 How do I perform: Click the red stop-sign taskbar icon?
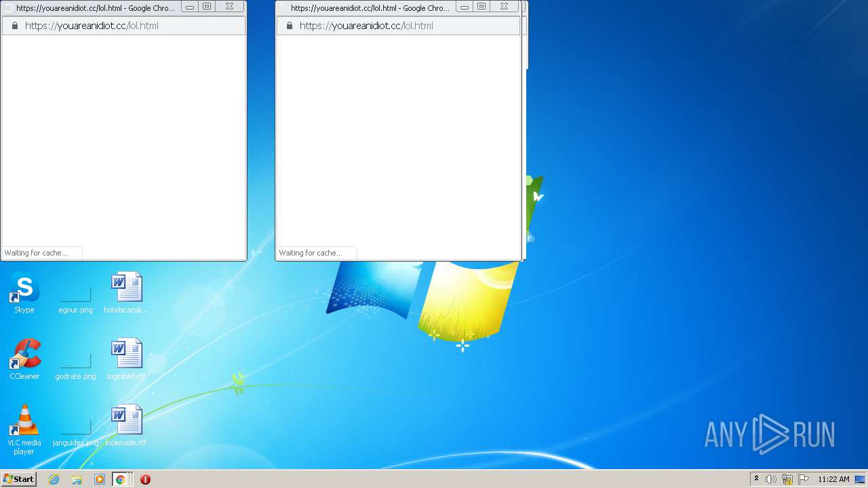tap(145, 479)
